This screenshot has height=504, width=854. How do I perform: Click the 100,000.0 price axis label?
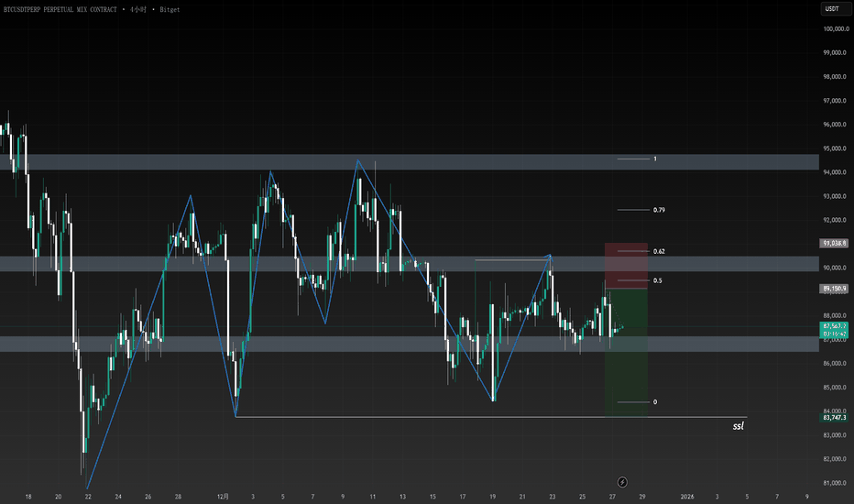[836, 29]
